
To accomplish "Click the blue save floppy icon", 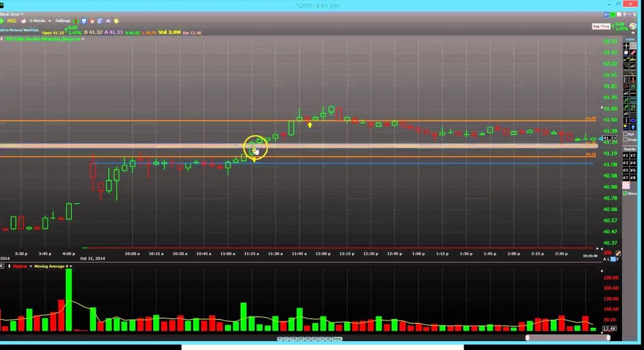I will (x=84, y=21).
